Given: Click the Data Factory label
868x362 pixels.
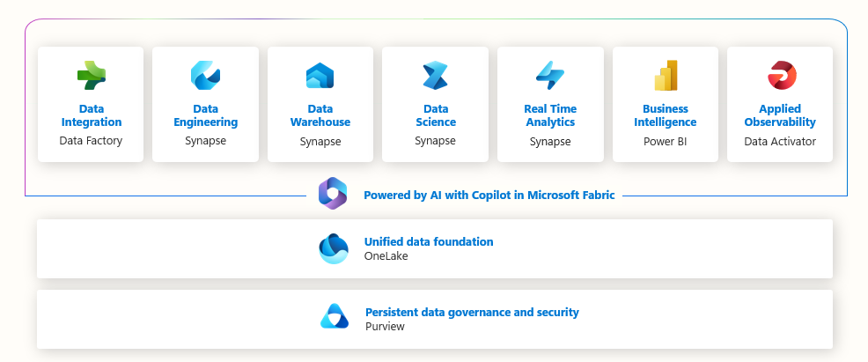Looking at the screenshot, I should 91,141.
